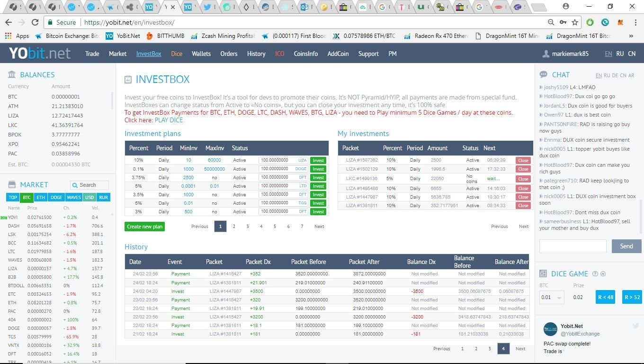The image size is (644, 364).
Task: Go to page 3 of History
Action: (490, 349)
